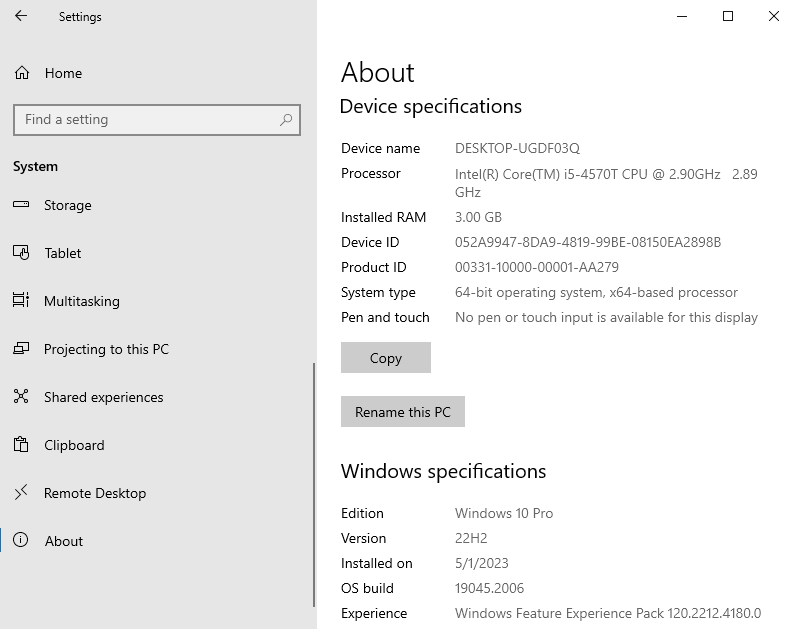Select the Remote Desktop icon
Viewport: 791px width, 629px height.
click(21, 492)
